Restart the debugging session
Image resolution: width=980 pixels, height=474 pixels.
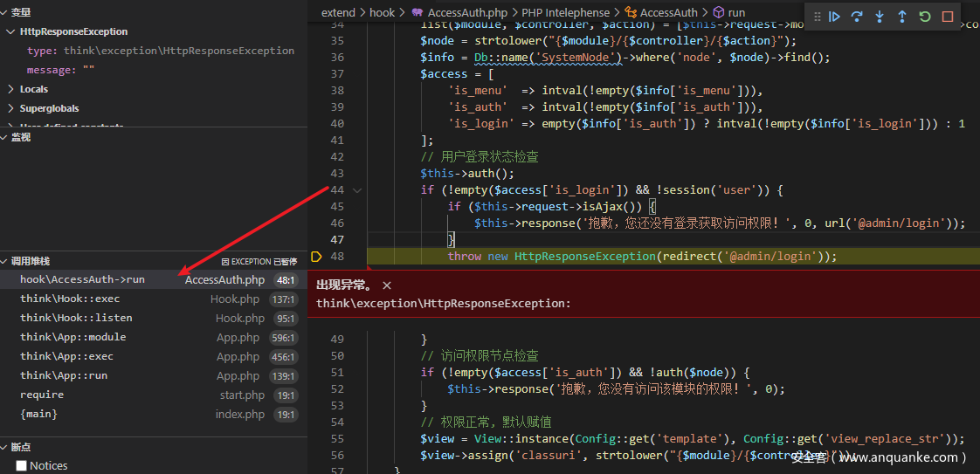925,17
